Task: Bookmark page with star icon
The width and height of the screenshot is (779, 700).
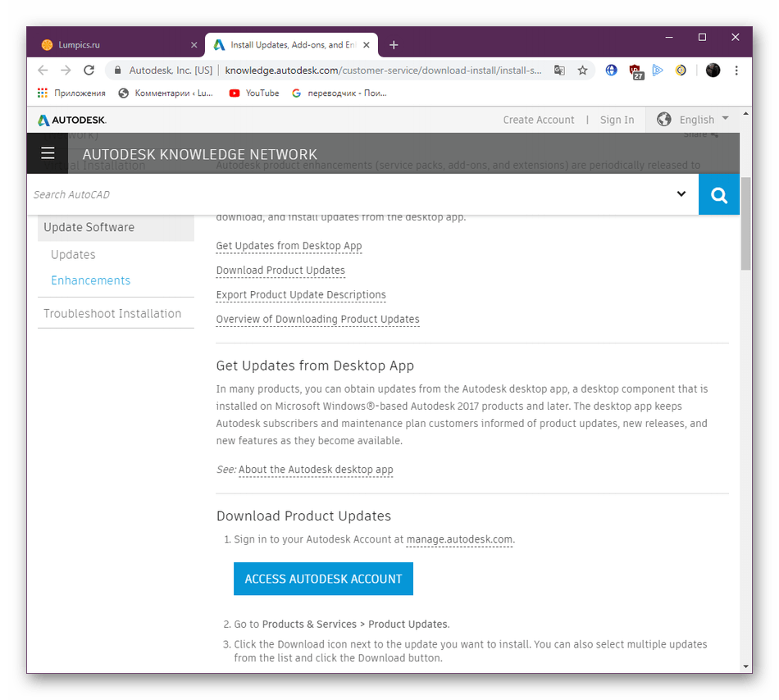Action: 582,70
